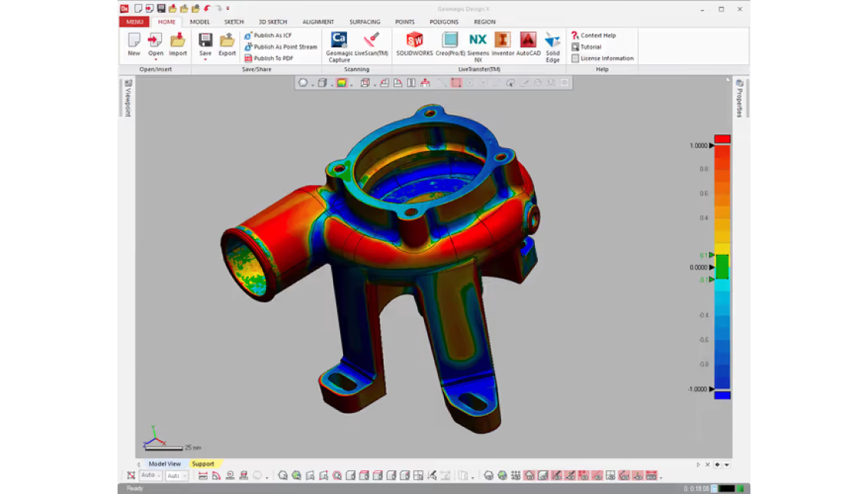The image size is (868, 494).
Task: Click the greyed Redo arrow in the quick access toolbar
Action: (219, 8)
